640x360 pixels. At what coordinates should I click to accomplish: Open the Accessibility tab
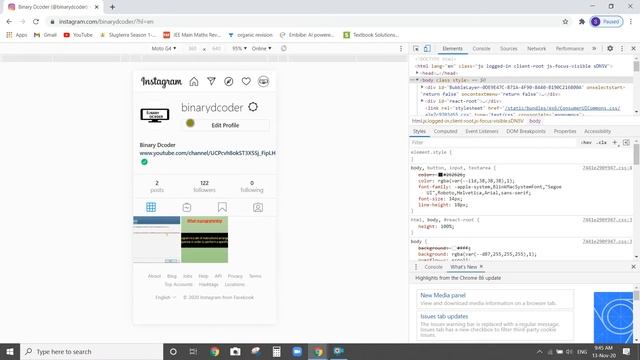pos(598,131)
